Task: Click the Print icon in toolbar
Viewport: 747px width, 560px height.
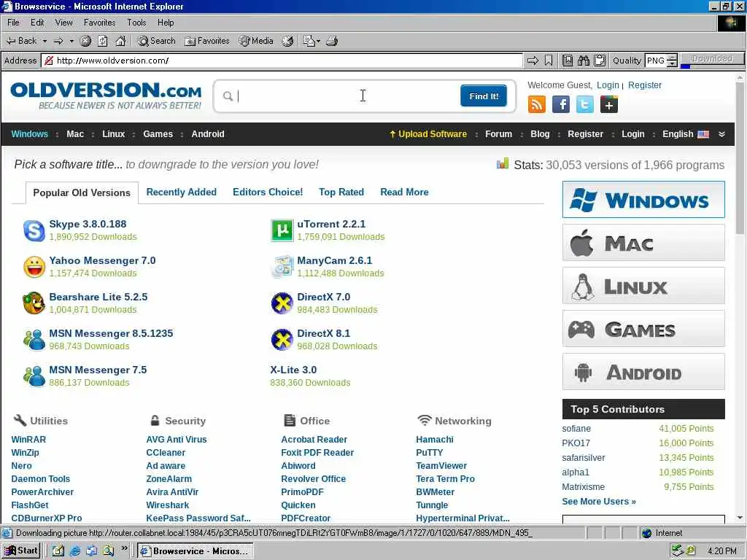Action: point(332,41)
